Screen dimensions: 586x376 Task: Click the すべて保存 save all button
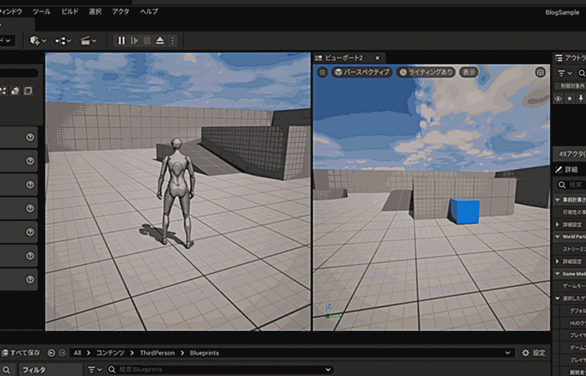pos(21,353)
